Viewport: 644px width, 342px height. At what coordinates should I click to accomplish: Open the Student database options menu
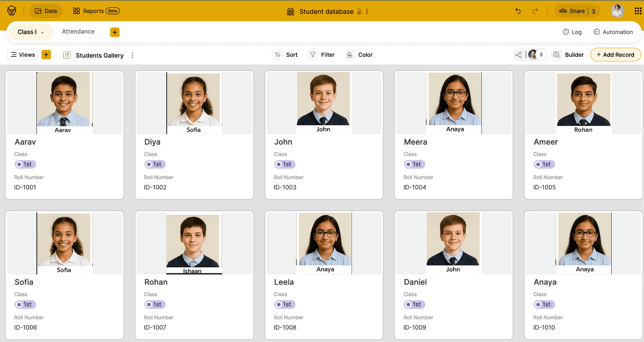pos(367,12)
